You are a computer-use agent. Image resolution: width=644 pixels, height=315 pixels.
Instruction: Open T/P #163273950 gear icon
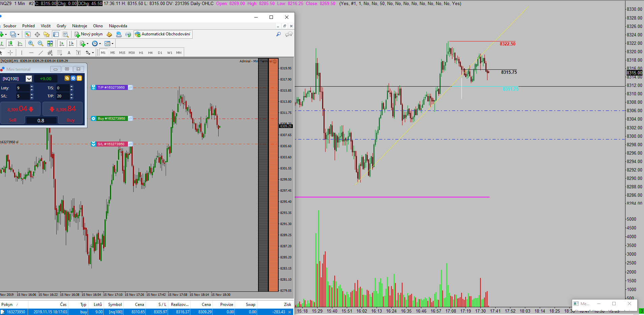pyautogui.click(x=93, y=87)
